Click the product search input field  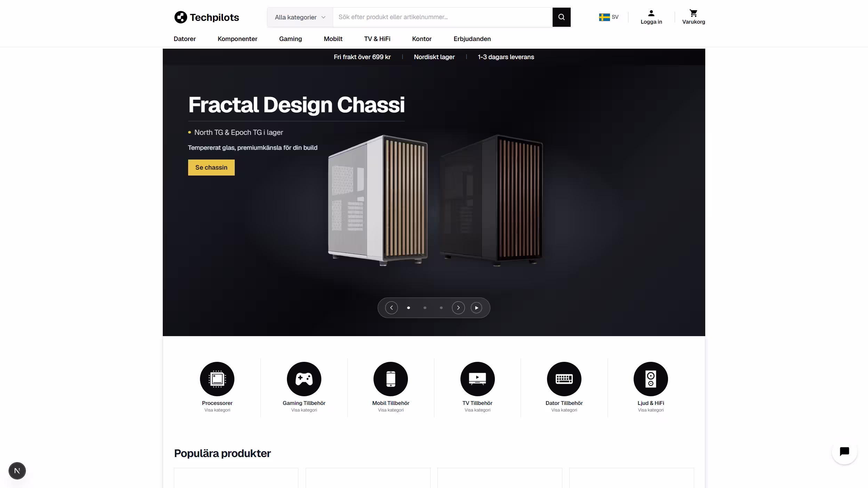pyautogui.click(x=442, y=17)
